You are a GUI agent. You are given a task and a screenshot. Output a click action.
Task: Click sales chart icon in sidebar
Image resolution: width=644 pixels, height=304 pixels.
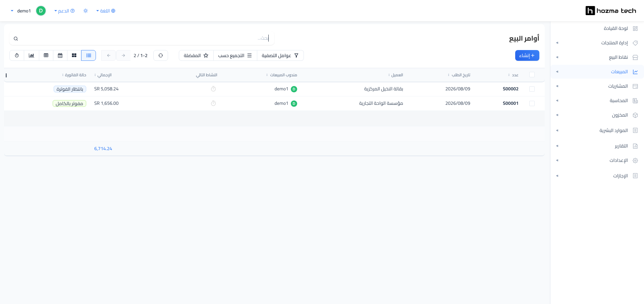tap(635, 72)
